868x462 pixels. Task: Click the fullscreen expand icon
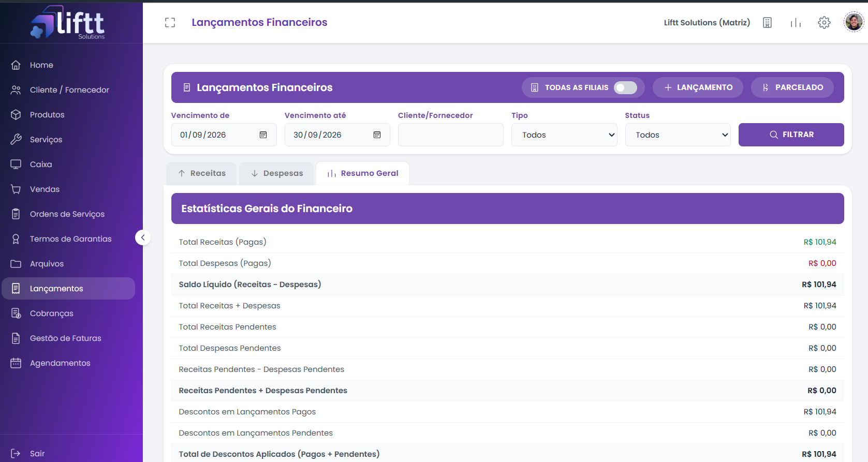tap(170, 22)
